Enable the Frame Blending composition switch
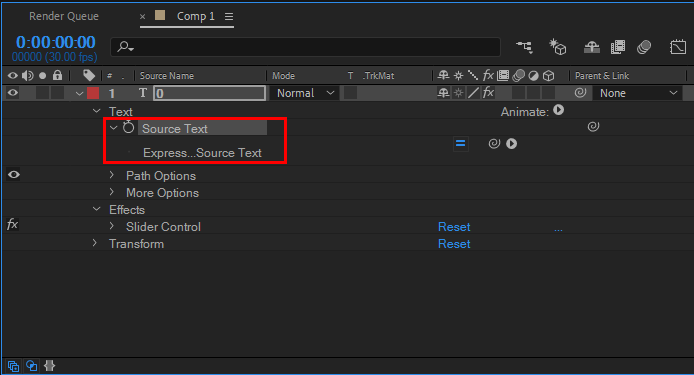The height and width of the screenshot is (375, 694). click(x=618, y=46)
